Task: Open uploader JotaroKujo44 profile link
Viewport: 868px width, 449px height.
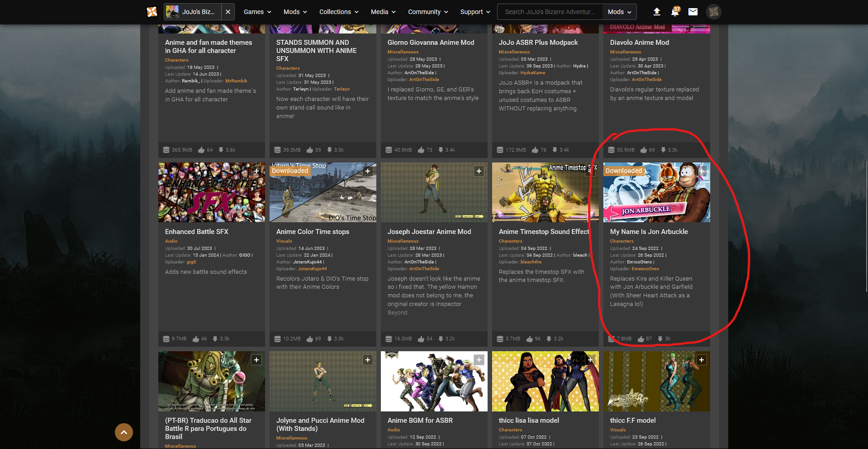Action: (312, 269)
